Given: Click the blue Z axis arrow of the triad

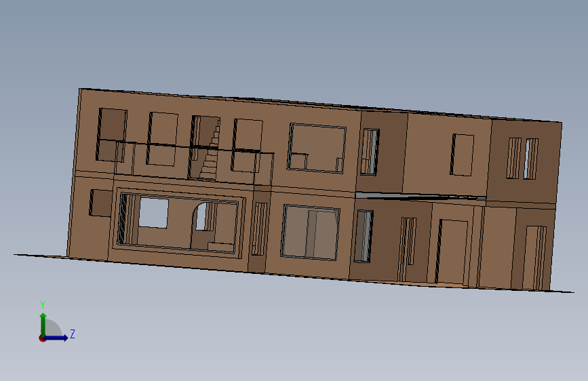Looking at the screenshot, I should 56,338.
